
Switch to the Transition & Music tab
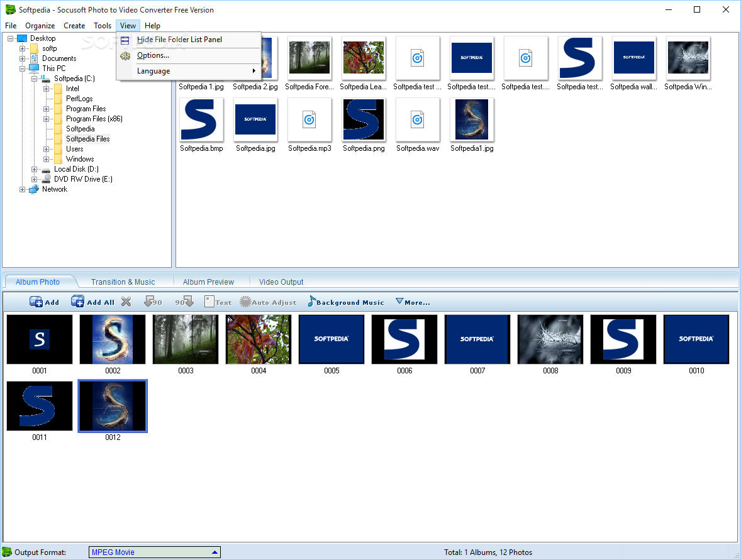[x=123, y=282]
